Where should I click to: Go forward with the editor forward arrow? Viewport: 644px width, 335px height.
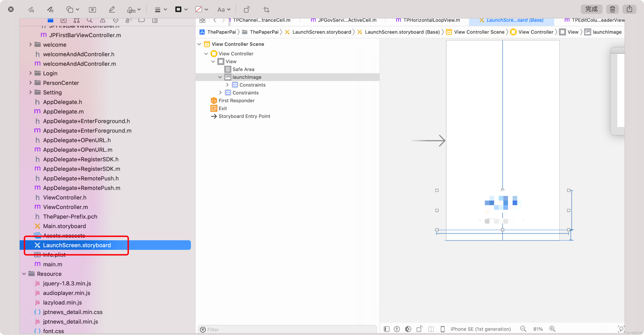pyautogui.click(x=223, y=20)
